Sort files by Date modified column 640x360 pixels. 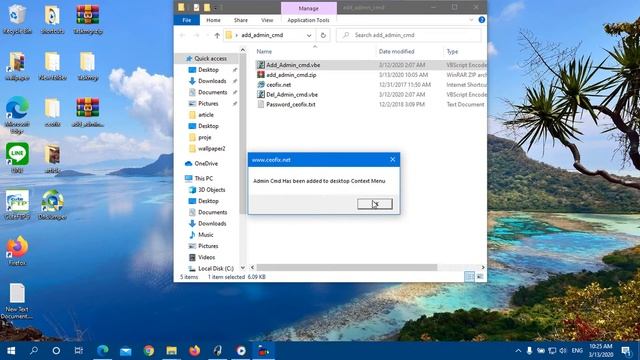(x=396, y=51)
